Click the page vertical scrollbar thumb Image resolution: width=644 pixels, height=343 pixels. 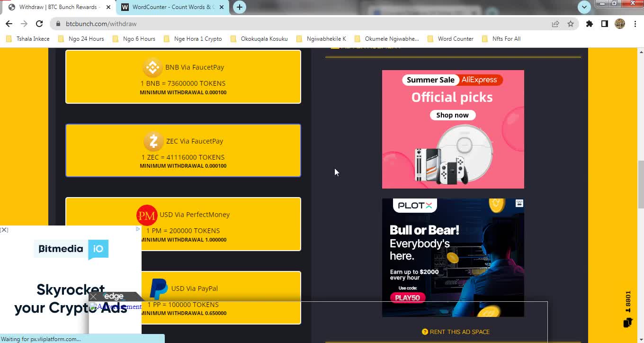point(641,185)
